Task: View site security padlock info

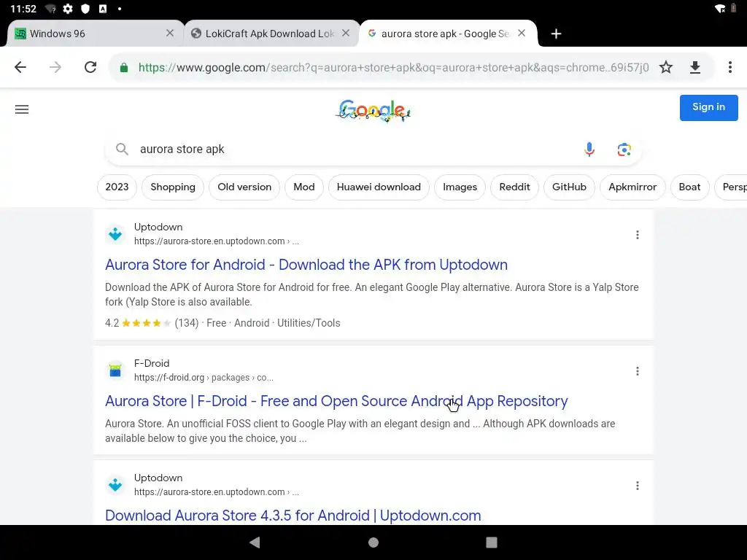Action: pyautogui.click(x=124, y=68)
